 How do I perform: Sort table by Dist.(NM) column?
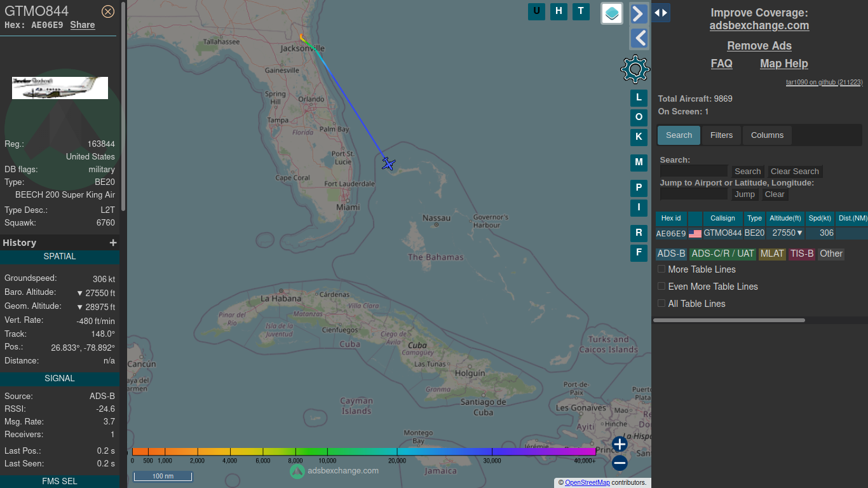852,219
